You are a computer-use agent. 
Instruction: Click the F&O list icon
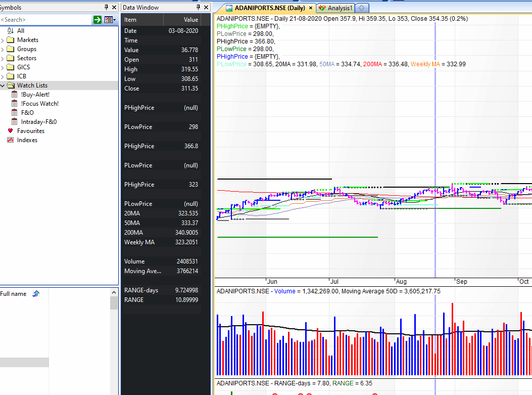15,112
